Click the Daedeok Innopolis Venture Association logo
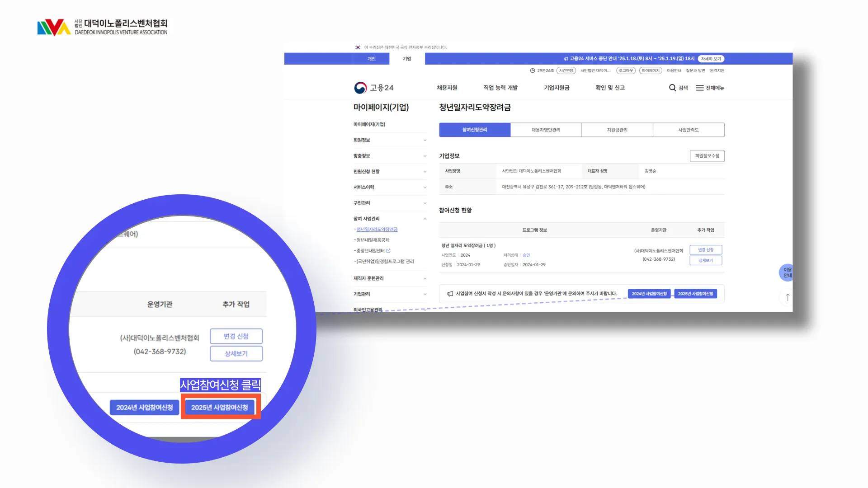The height and width of the screenshot is (488, 868). [x=102, y=27]
